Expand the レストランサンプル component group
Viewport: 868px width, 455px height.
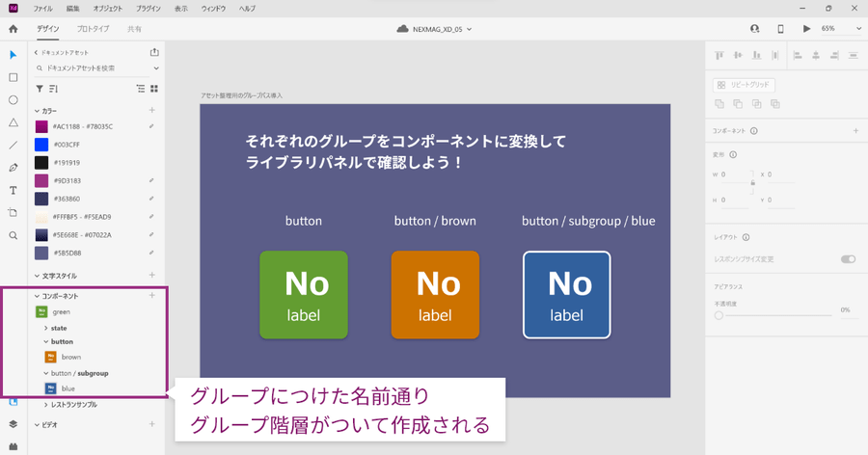click(x=45, y=405)
